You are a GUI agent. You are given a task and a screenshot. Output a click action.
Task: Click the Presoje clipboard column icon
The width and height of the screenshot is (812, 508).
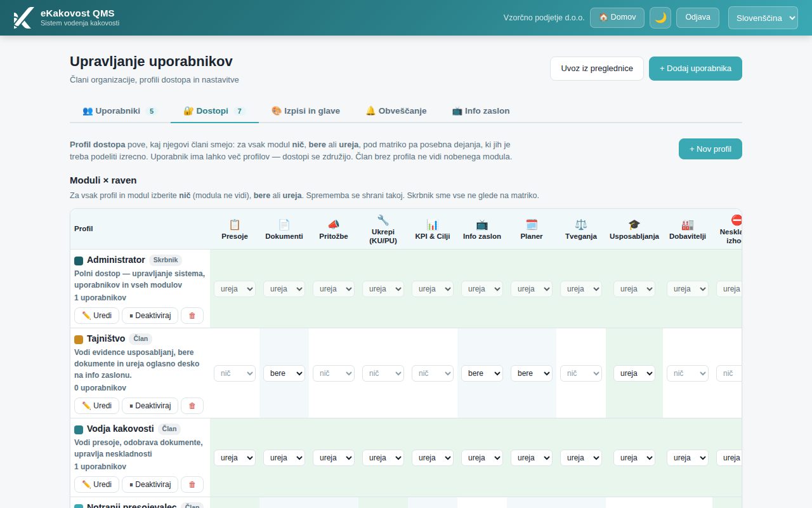click(x=235, y=225)
